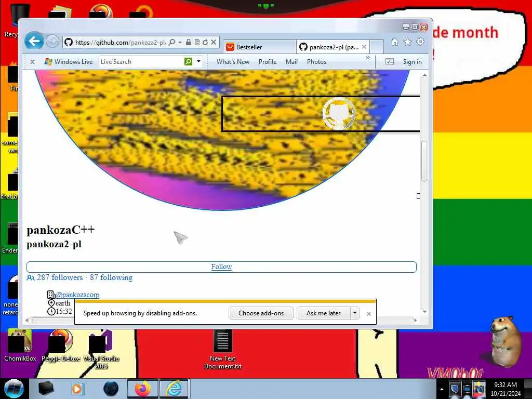
Task: Switch to the Bestseller tab
Action: point(260,47)
